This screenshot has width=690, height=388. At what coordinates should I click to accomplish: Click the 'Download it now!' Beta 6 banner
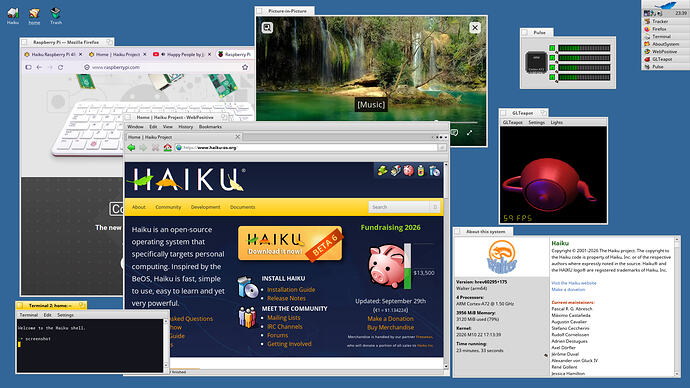290,244
